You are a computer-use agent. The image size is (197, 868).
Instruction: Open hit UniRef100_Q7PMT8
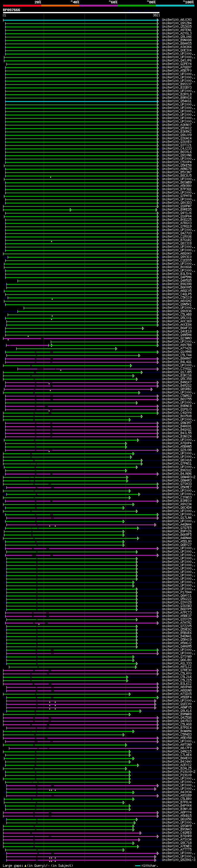click(177, 196)
